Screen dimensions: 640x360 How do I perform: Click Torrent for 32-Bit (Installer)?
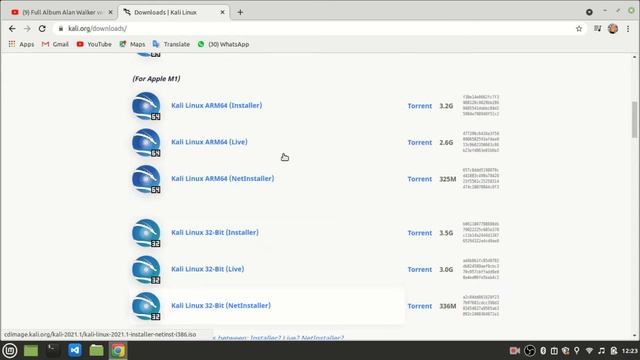click(x=420, y=233)
